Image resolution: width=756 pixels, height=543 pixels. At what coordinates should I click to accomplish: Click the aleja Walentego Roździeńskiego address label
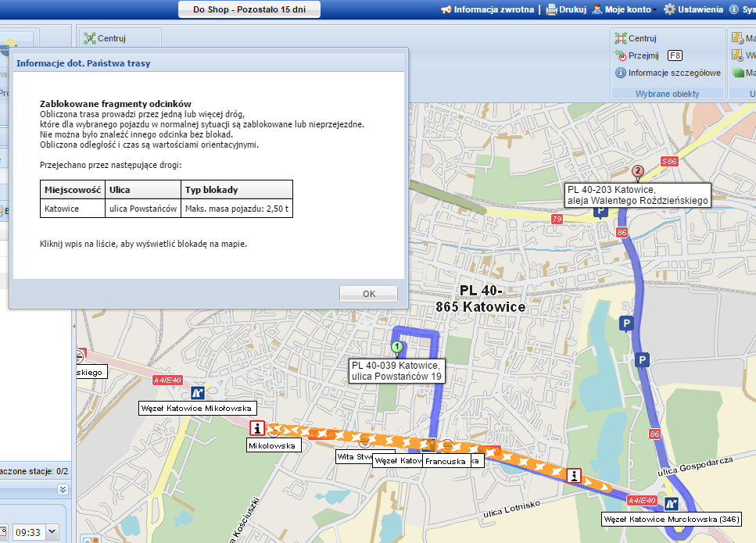[637, 195]
